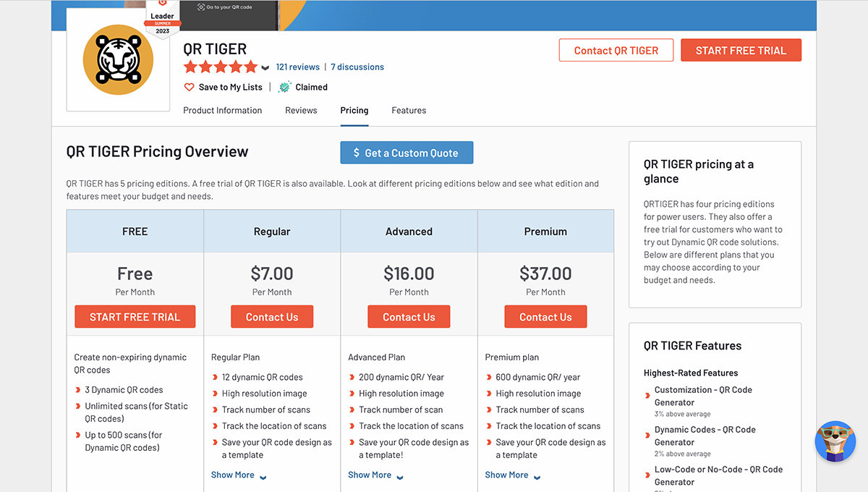Click the QR TIGER tiger logo
The image size is (868, 492).
[118, 59]
